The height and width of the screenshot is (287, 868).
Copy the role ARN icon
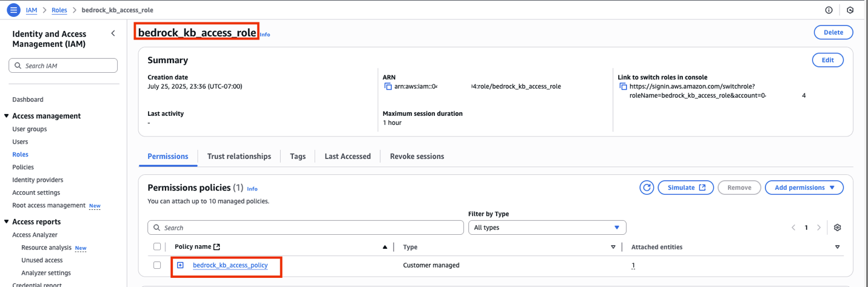click(x=388, y=87)
